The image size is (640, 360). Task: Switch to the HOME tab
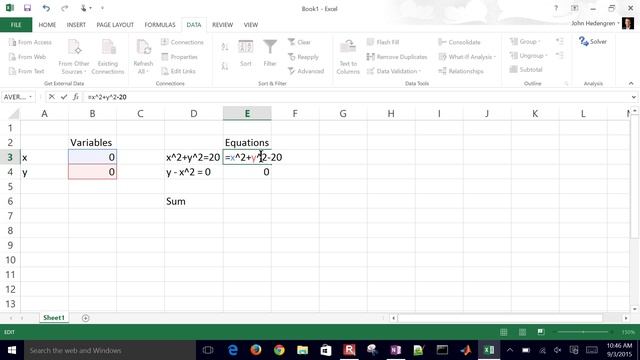[x=47, y=25]
